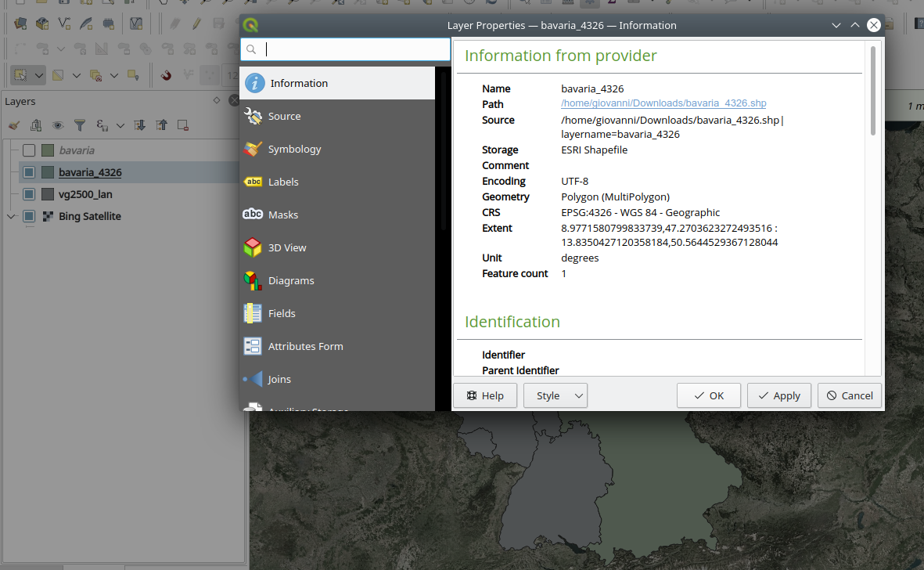This screenshot has height=570, width=924.
Task: Click the magnifier icon in the search box
Action: pos(251,49)
